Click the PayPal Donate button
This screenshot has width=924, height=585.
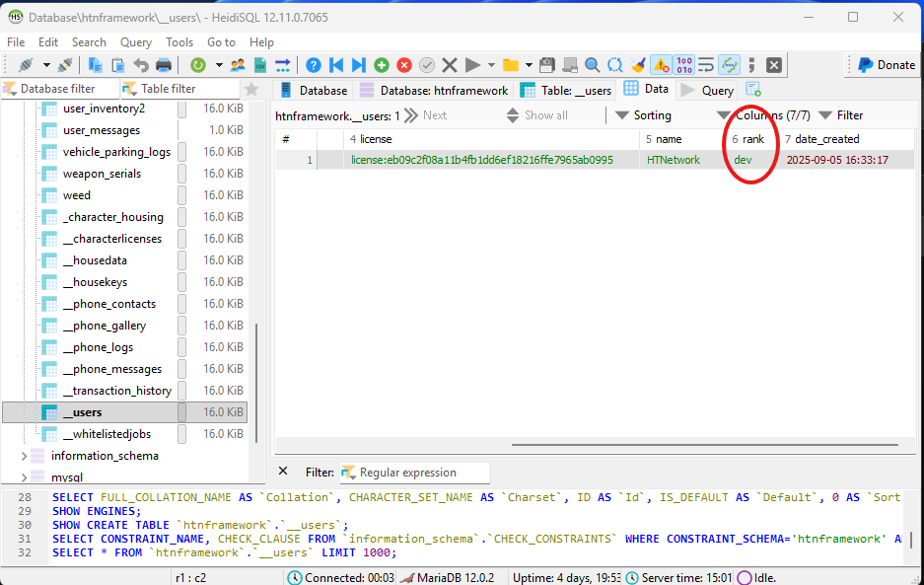[x=885, y=65]
